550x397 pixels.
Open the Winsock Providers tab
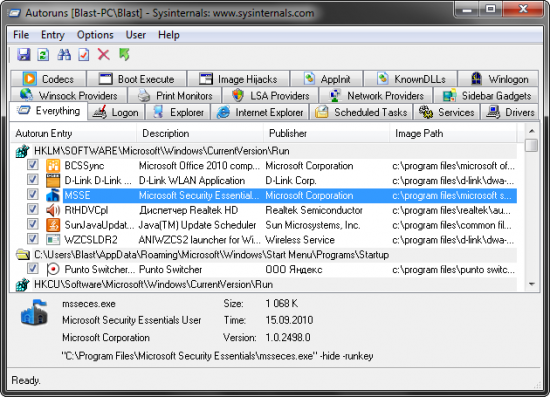tap(69, 95)
